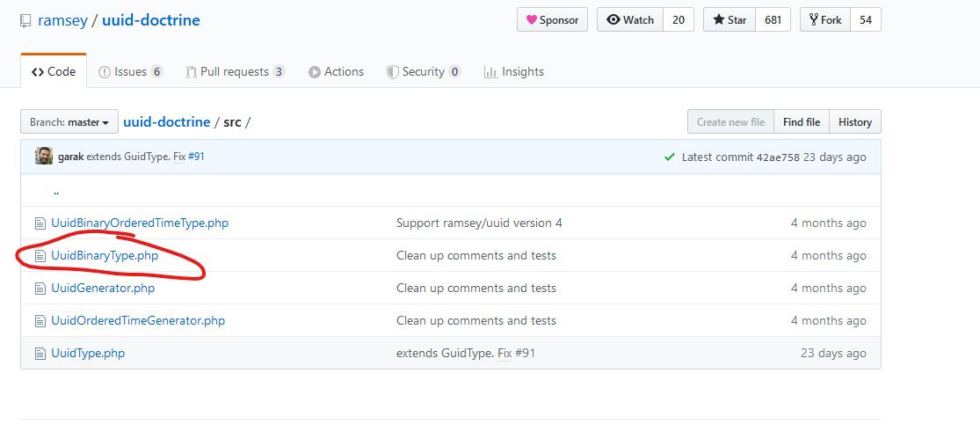Open UuidBinaryOrderedTimeType.php
The height and width of the screenshot is (439, 980).
pyautogui.click(x=140, y=223)
